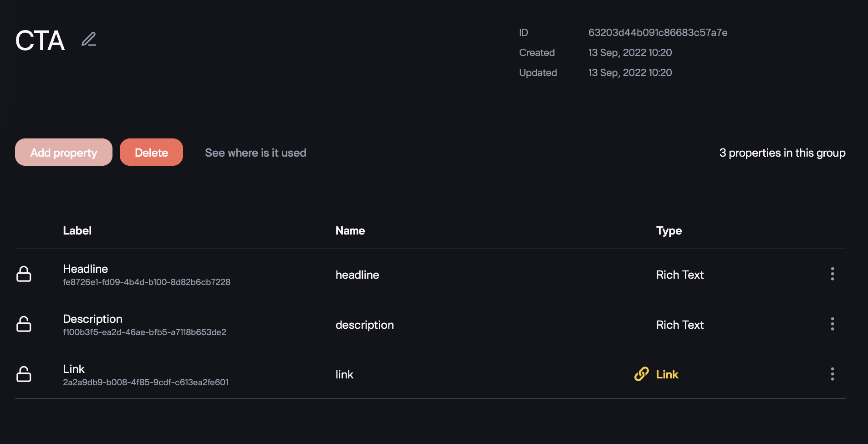The image size is (868, 444).
Task: Click the Headline property label
Action: point(86,269)
